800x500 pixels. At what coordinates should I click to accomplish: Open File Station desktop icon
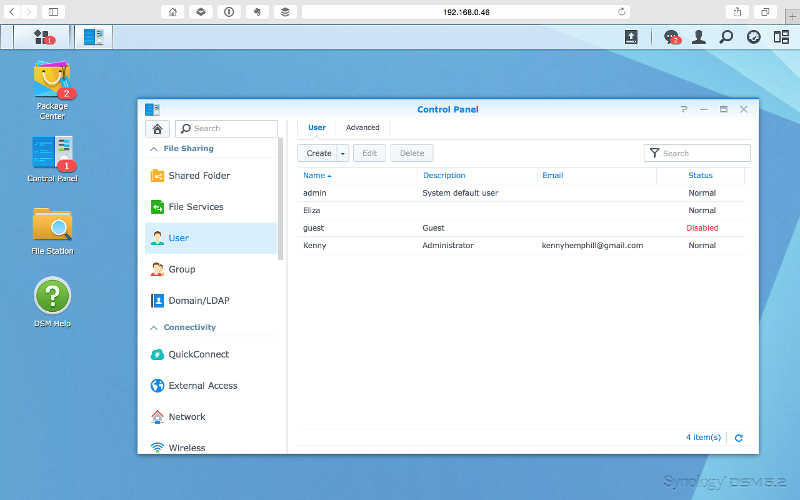[53, 231]
